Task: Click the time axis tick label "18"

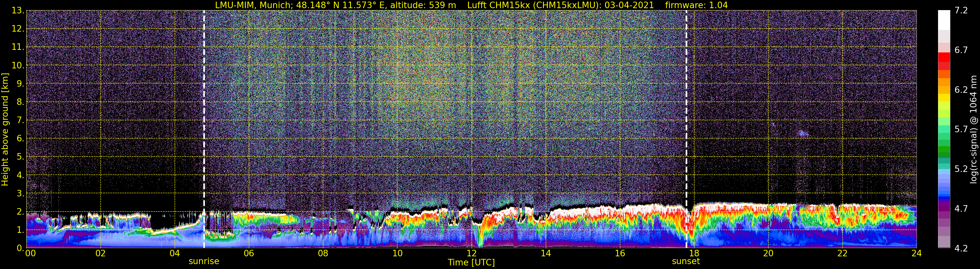Action: 694,253
